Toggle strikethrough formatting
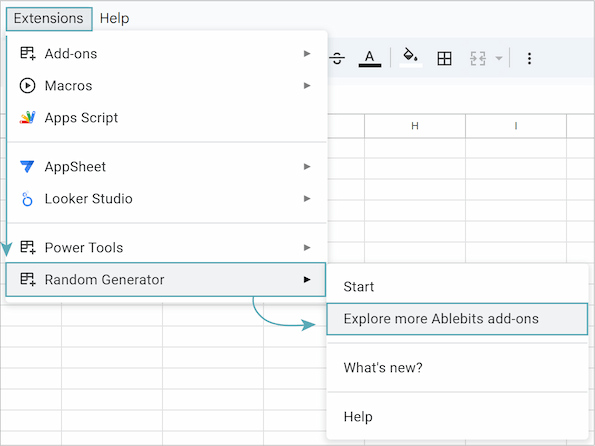595x446 pixels. point(337,58)
